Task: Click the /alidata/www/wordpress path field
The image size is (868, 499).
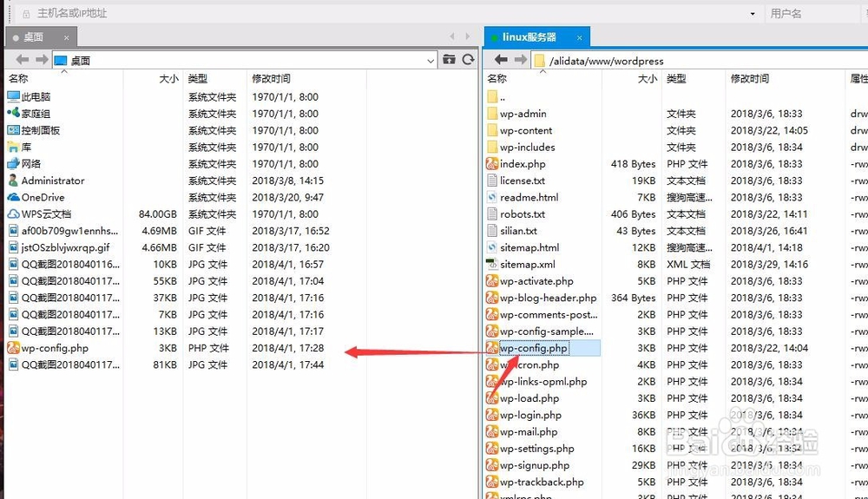Action: pyautogui.click(x=700, y=61)
